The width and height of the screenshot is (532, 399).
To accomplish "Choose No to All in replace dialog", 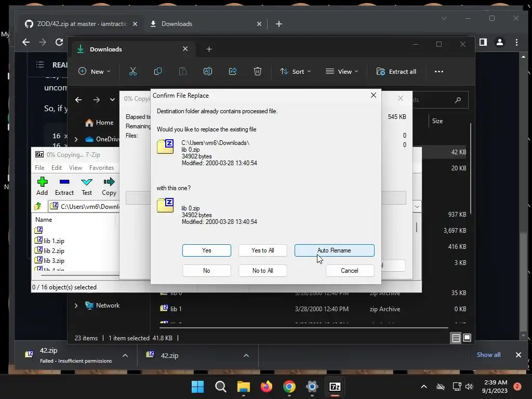I will pyautogui.click(x=262, y=270).
